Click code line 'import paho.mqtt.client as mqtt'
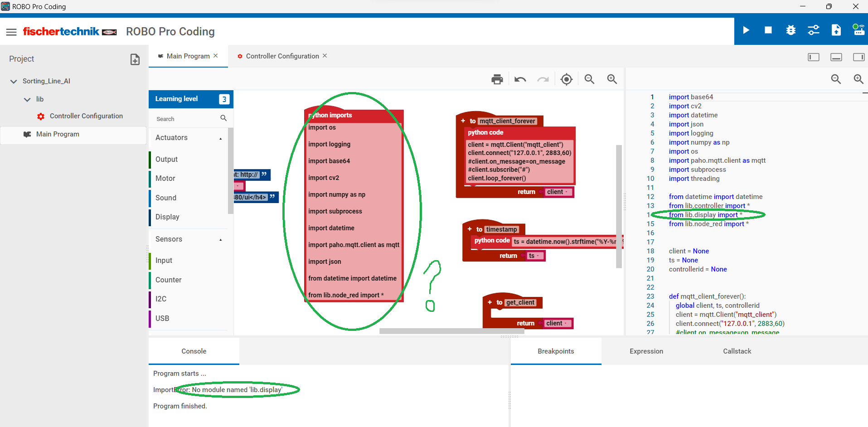 pyautogui.click(x=717, y=160)
